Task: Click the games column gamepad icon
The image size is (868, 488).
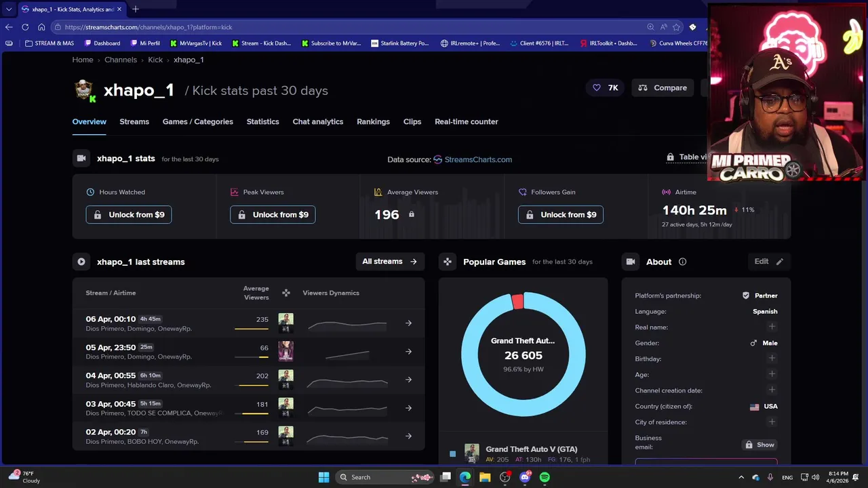Action: (286, 293)
